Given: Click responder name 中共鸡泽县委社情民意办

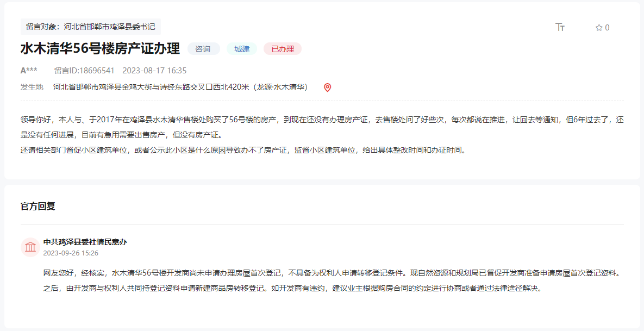Looking at the screenshot, I should [x=85, y=242].
